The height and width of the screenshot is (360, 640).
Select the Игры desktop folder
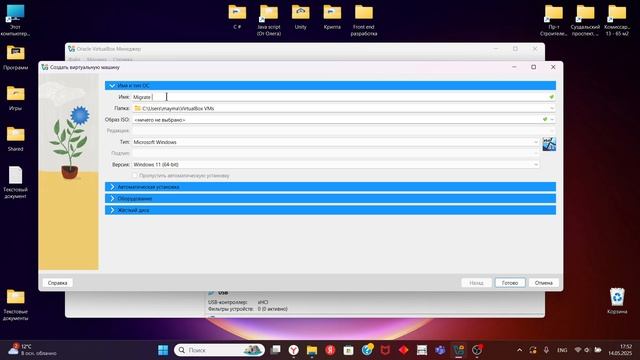16,98
